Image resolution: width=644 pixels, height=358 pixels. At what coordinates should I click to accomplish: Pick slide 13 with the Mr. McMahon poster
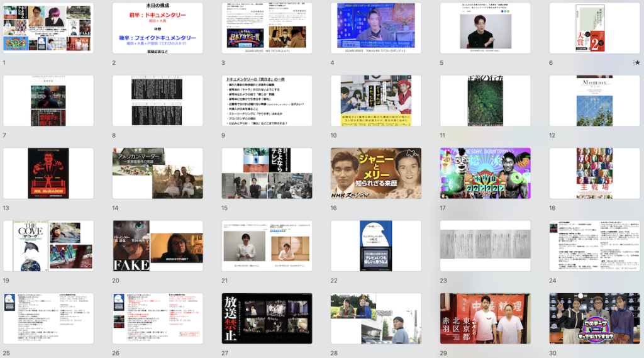click(48, 174)
